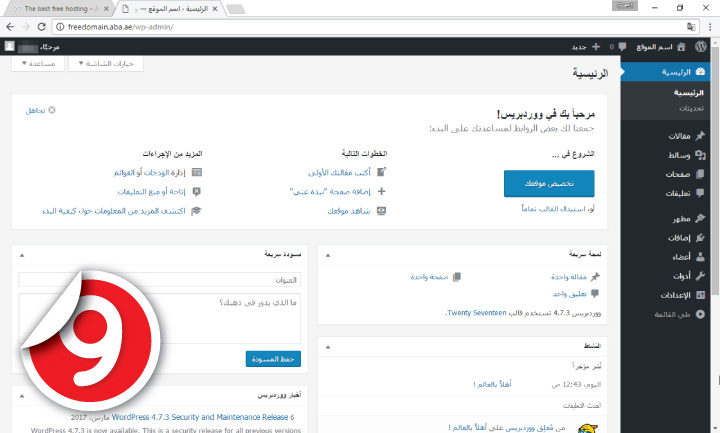Click the plus New icon in admin bar
The height and width of the screenshot is (433, 720).
[596, 47]
